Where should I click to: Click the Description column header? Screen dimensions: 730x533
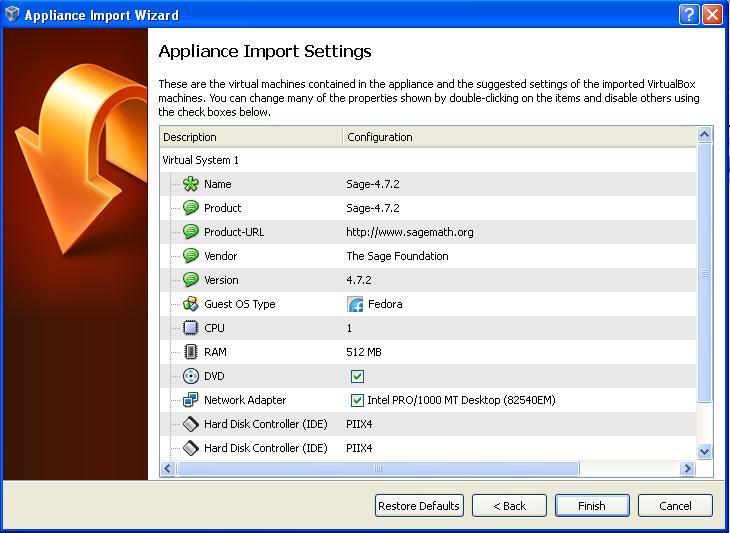[x=250, y=137]
